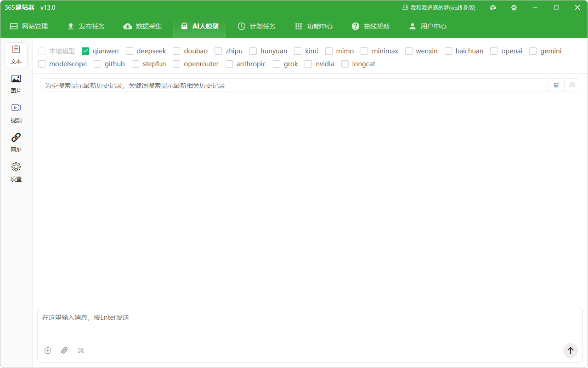Go to the 网站管理 tab

tap(29, 26)
